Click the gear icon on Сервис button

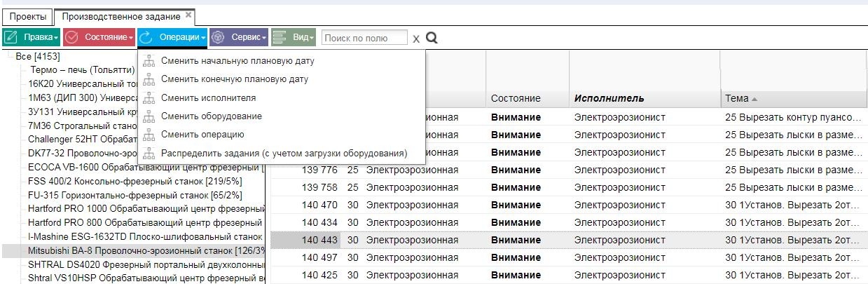click(x=218, y=37)
